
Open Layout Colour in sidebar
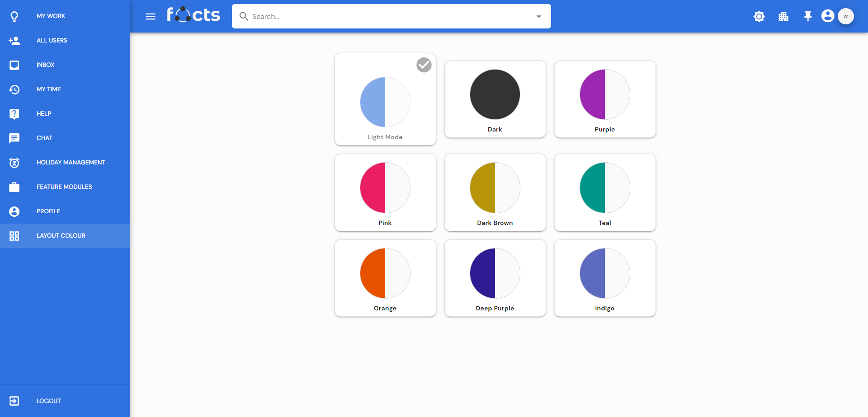click(61, 236)
